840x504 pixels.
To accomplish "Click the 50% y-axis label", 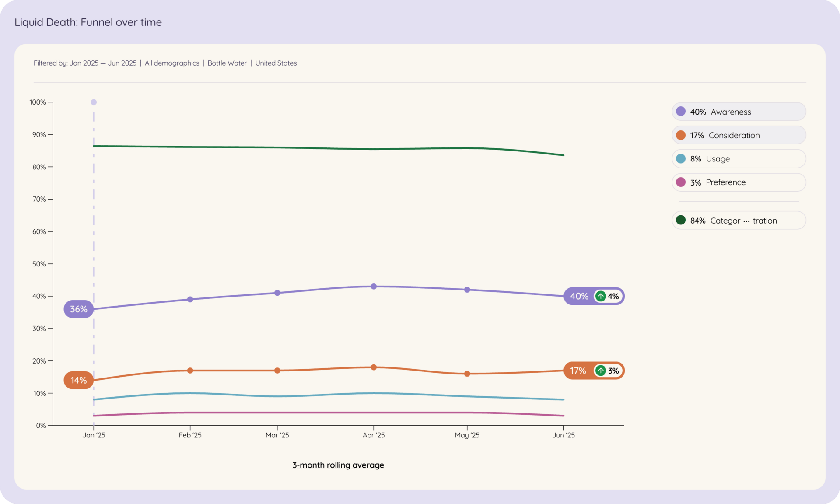I will pos(39,264).
